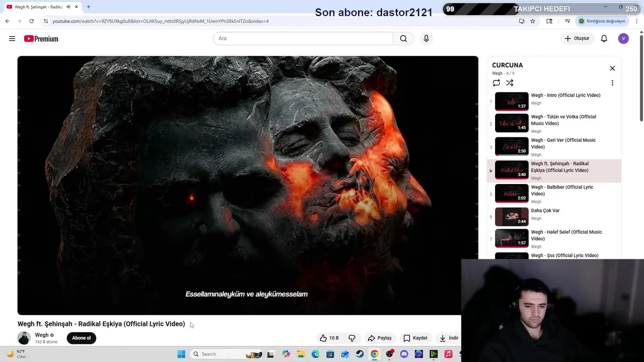Viewport: 644px width, 362px height.
Task: Click the search magnifier button
Action: pos(404,39)
